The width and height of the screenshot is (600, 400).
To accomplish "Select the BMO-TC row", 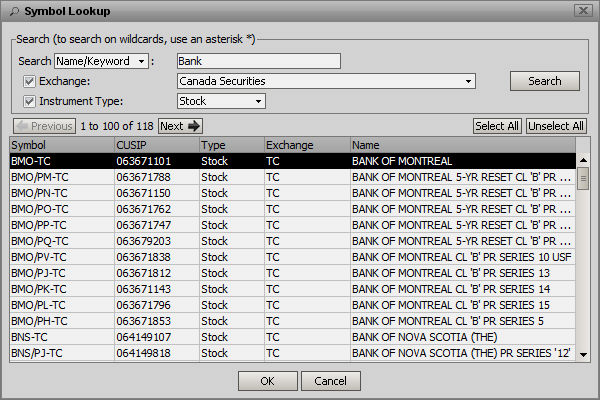I will (293, 161).
